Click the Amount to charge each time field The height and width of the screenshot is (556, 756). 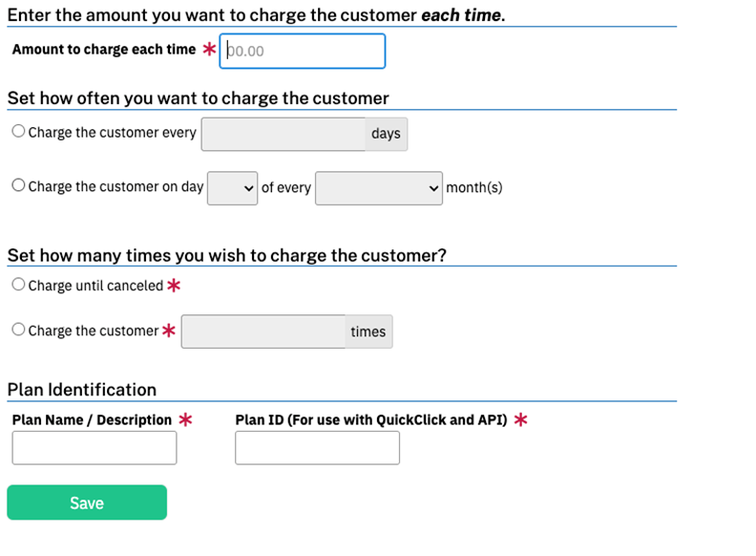[x=303, y=52]
